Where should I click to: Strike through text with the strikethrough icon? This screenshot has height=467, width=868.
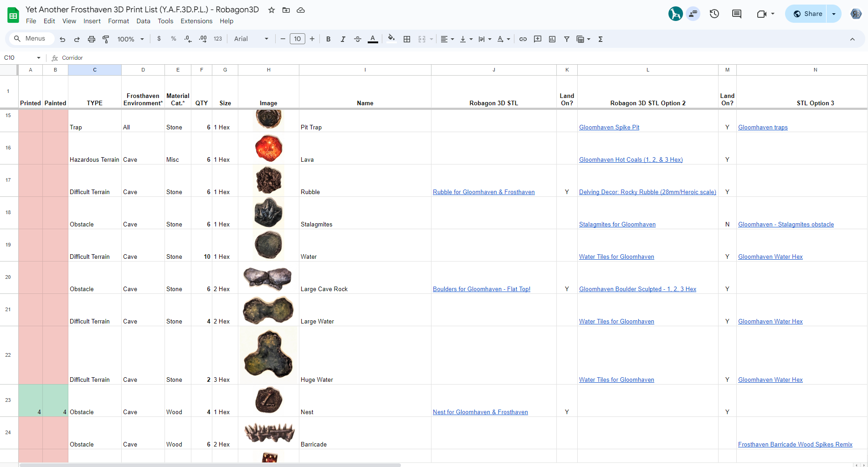click(x=358, y=39)
